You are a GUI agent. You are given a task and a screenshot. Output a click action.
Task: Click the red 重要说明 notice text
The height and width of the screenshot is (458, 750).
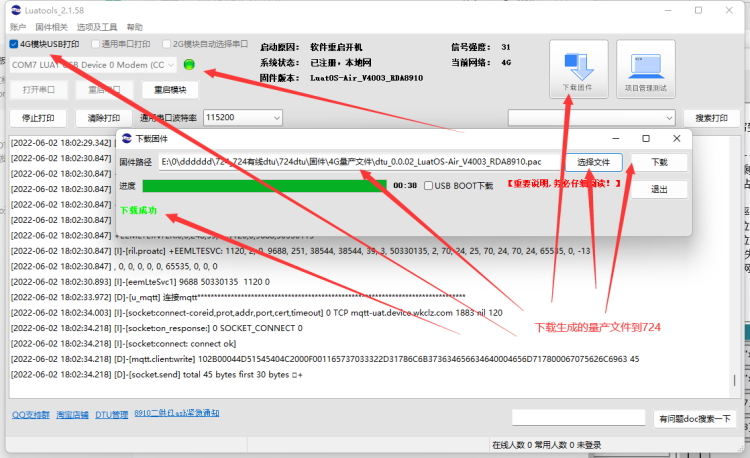coord(564,184)
